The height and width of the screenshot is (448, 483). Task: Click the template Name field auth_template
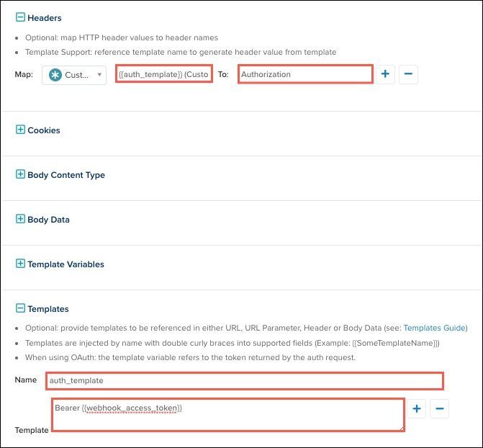click(244, 380)
